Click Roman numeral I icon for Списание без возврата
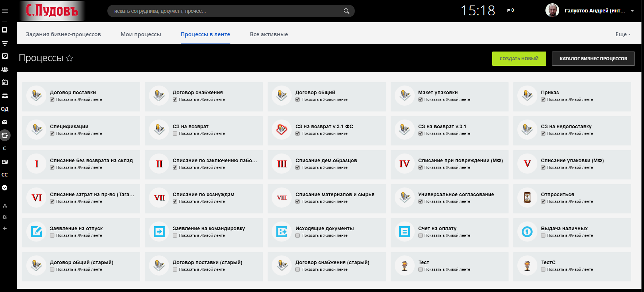 click(36, 164)
